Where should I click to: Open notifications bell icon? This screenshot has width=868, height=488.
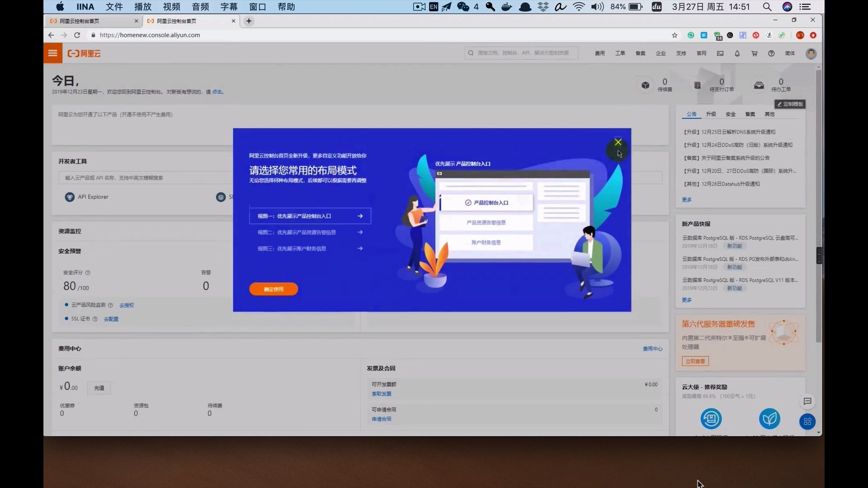click(737, 53)
